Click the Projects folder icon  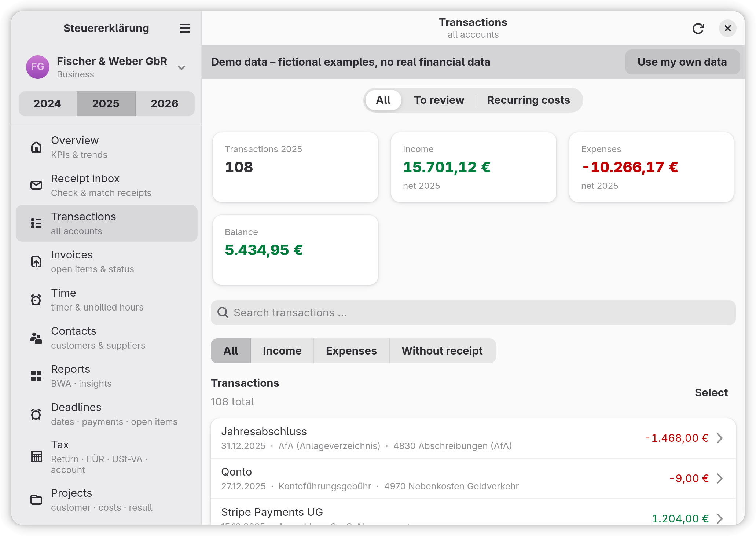36,500
